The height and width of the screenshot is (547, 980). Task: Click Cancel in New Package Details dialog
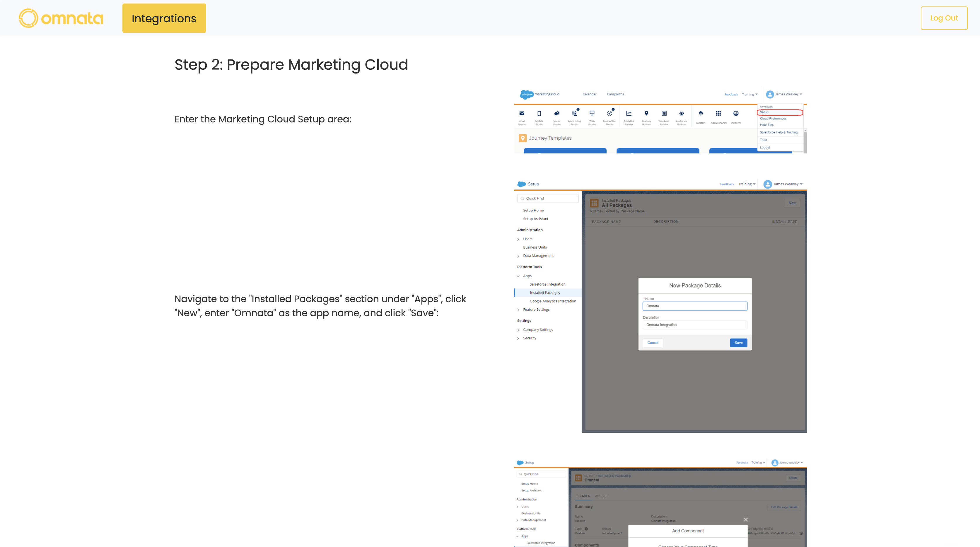click(x=653, y=343)
